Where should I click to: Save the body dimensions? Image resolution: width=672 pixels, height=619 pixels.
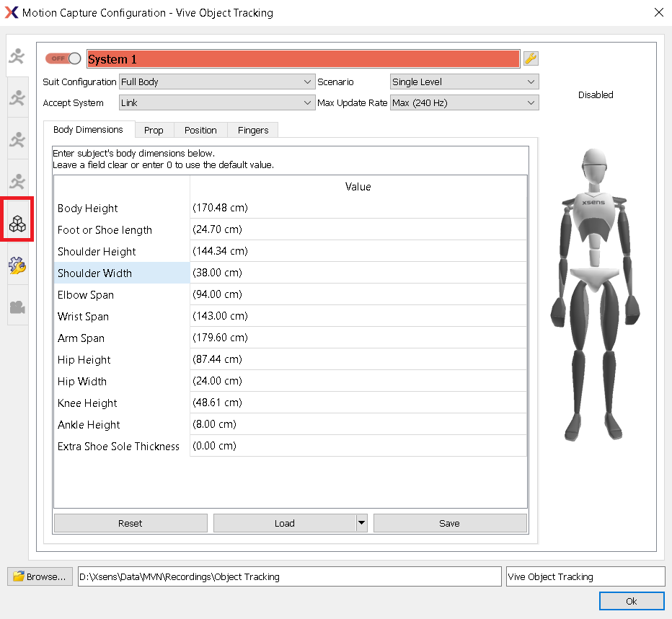click(450, 523)
